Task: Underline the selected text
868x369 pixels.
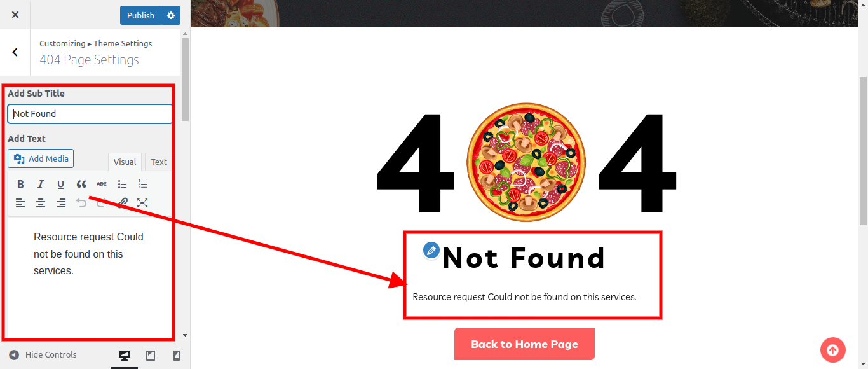Action: (x=61, y=184)
